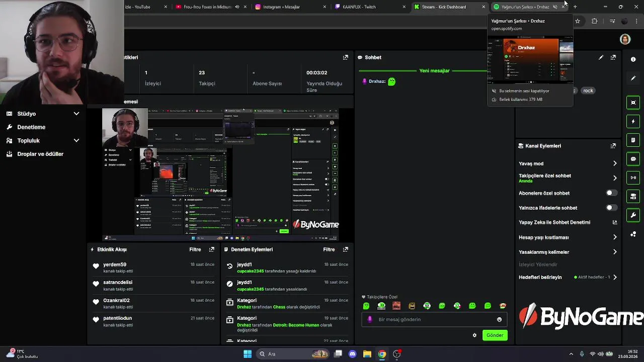
Task: Insert the brown-face photo emote
Action: point(396,306)
